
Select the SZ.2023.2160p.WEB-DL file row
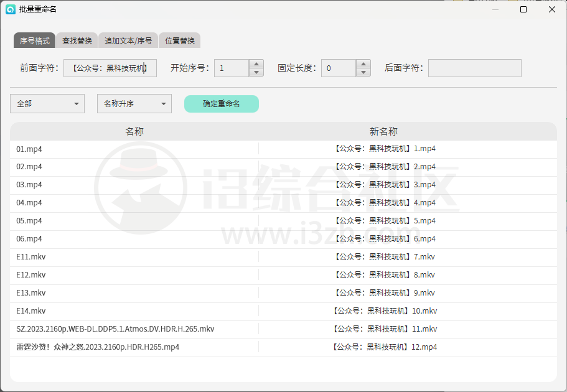[284, 330]
